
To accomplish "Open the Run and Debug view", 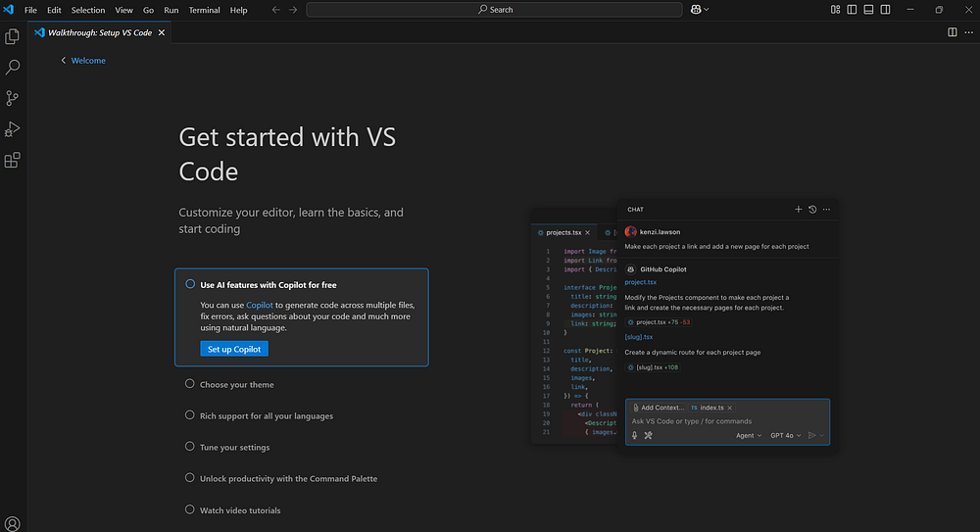I will [x=13, y=129].
